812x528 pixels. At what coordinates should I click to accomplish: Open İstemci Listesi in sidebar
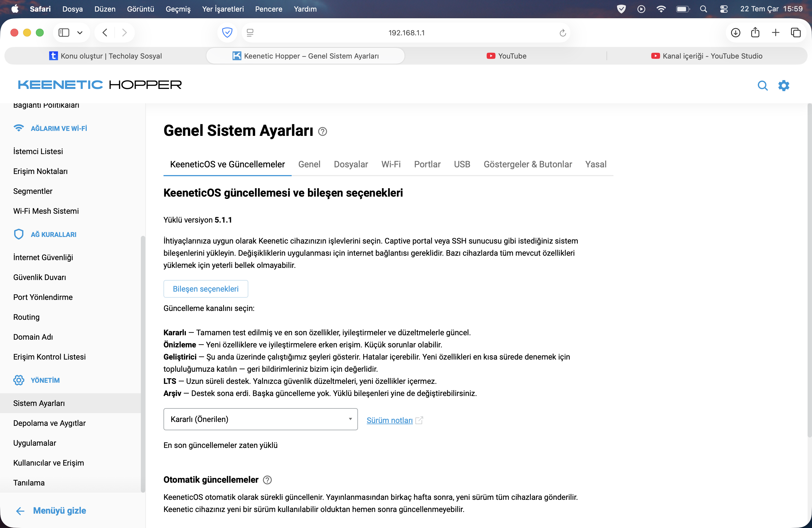tap(38, 151)
